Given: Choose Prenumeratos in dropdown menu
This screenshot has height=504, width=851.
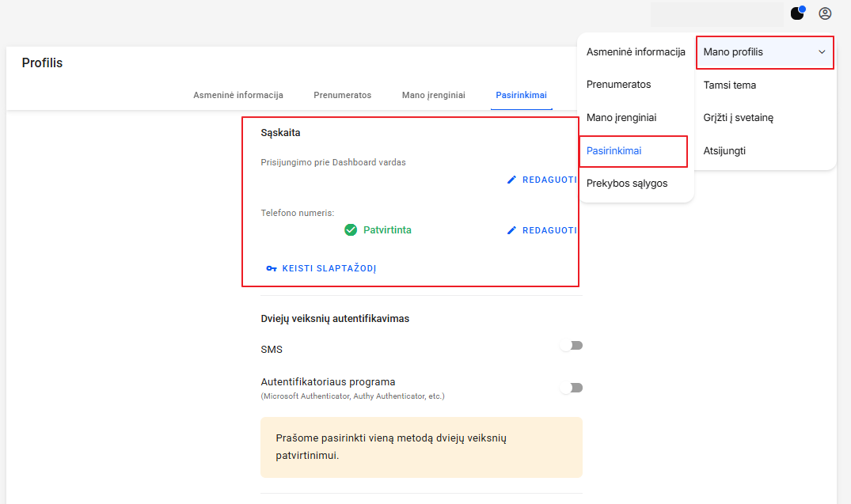Looking at the screenshot, I should [619, 85].
